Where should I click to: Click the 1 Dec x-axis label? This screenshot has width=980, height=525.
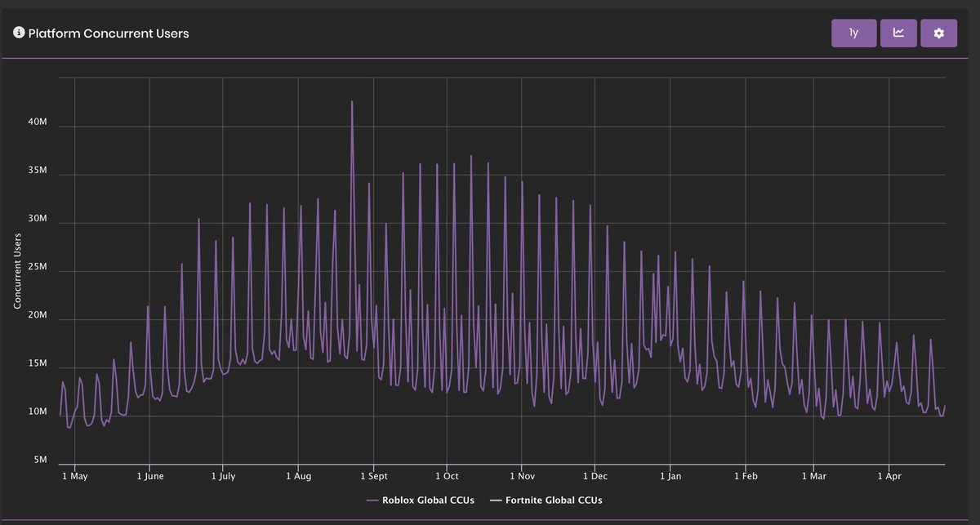pos(595,475)
